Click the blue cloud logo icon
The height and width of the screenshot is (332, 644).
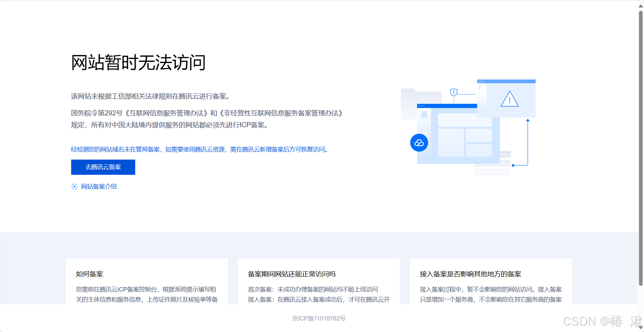(419, 143)
